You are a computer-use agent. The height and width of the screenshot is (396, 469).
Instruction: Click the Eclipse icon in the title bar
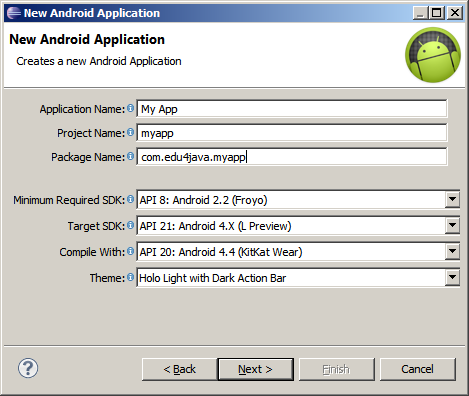click(x=14, y=13)
